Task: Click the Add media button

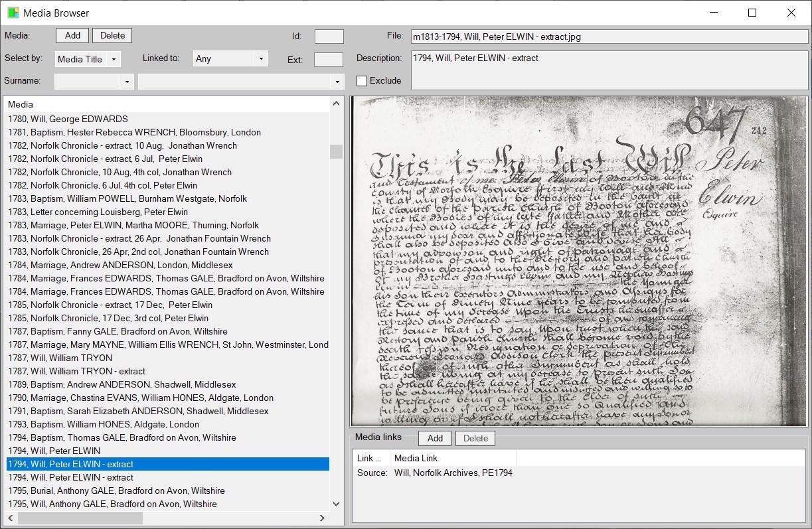Action: point(72,36)
